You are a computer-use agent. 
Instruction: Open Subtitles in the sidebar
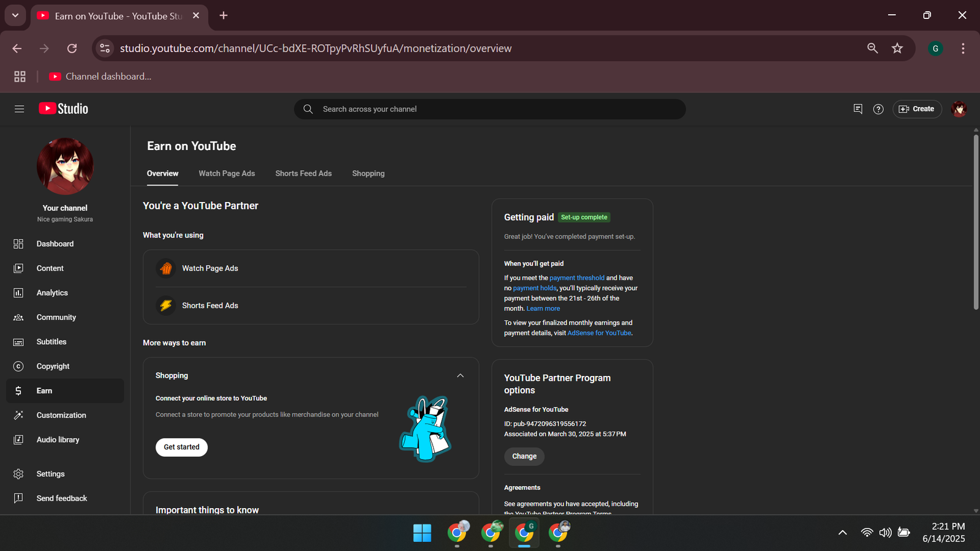coord(65,342)
